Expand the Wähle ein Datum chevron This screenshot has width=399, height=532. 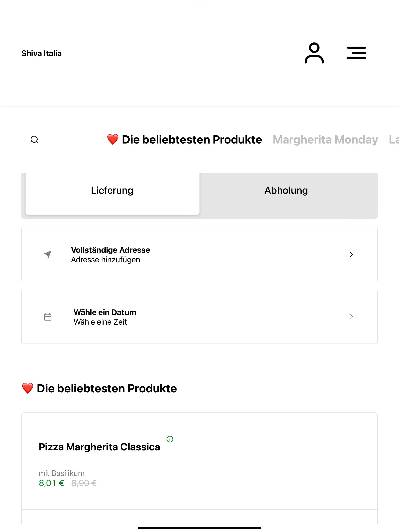(351, 317)
